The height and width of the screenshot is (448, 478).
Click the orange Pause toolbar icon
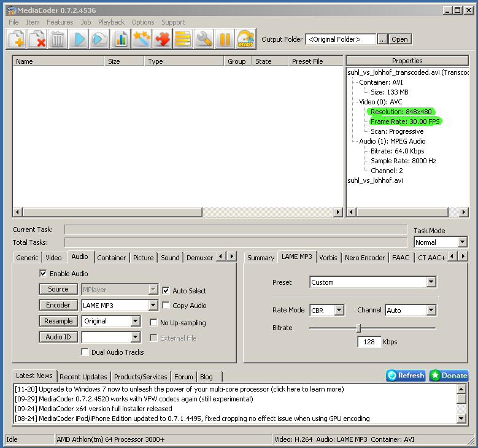pos(225,39)
